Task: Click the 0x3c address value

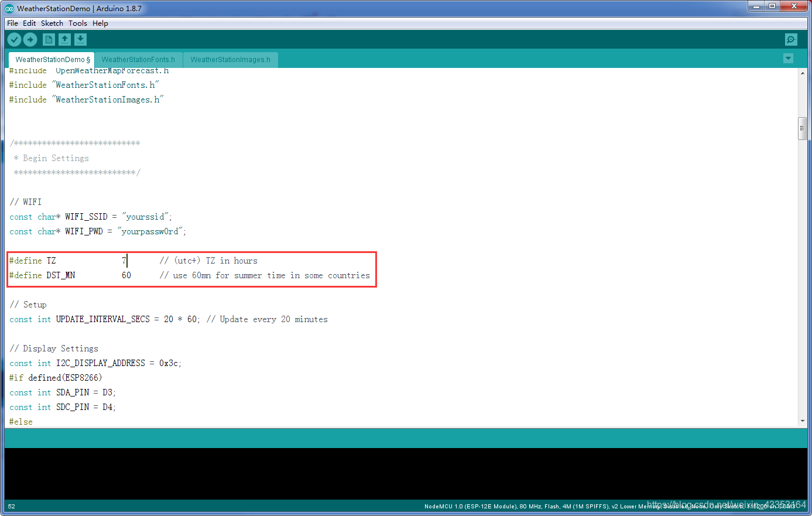Action: tap(169, 363)
